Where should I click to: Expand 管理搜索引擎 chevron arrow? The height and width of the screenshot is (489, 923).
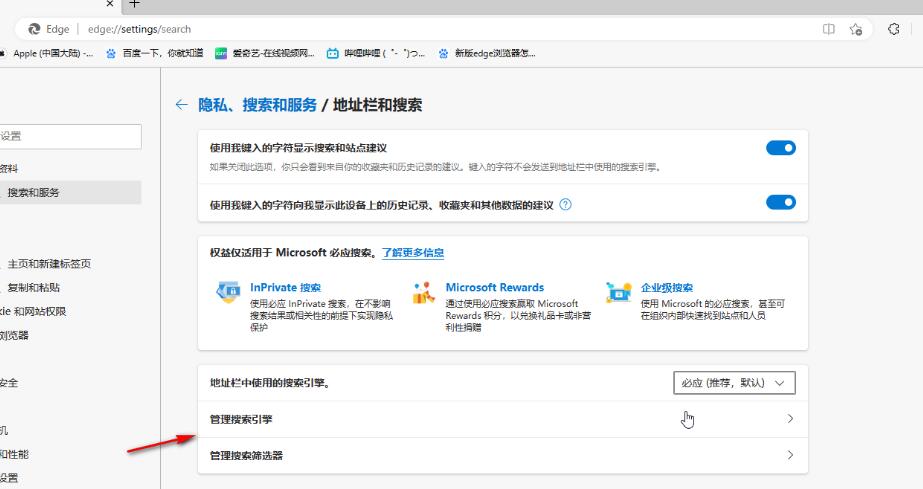click(790, 419)
